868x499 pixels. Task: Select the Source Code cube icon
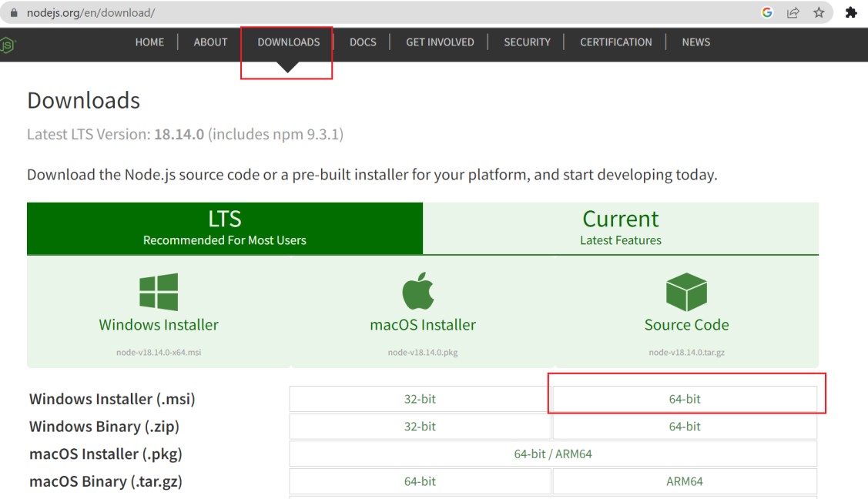click(687, 291)
